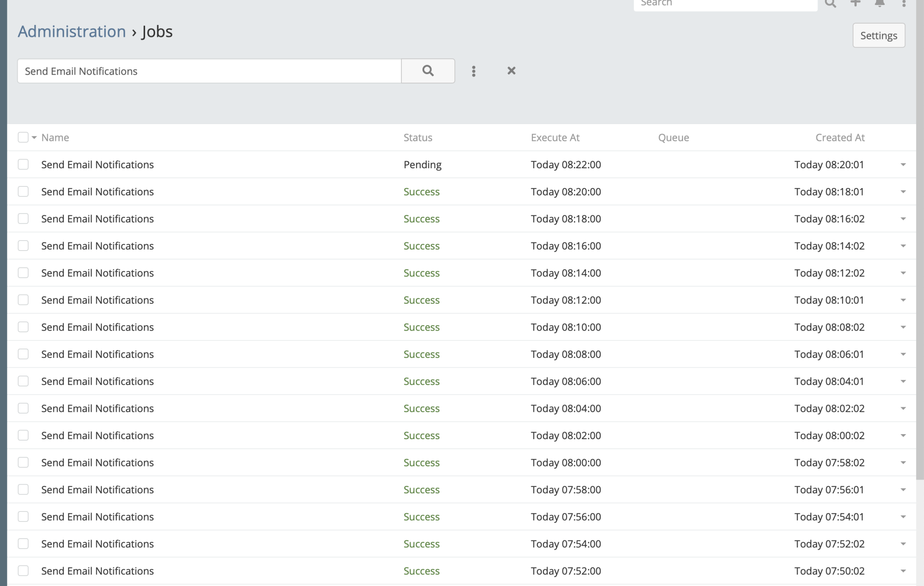Open the top-right vertical dots menu
This screenshot has height=586, width=924.
coord(904,4)
